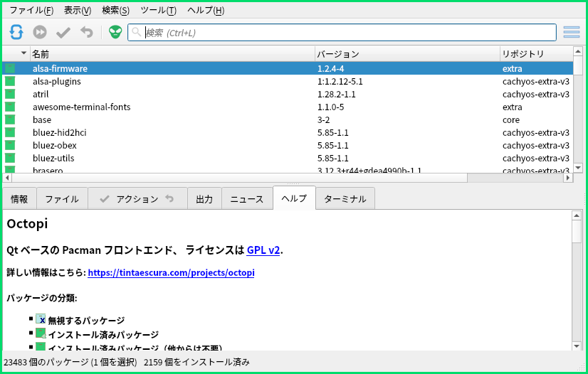Click the package icon for alsa-plugins
The width and height of the screenshot is (588, 374).
point(10,81)
